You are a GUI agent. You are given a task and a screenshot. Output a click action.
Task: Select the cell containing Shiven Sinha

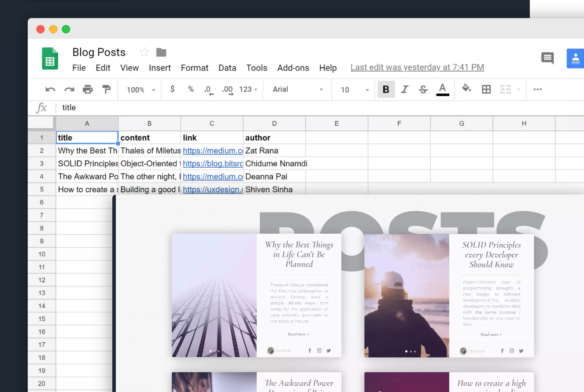pos(274,190)
